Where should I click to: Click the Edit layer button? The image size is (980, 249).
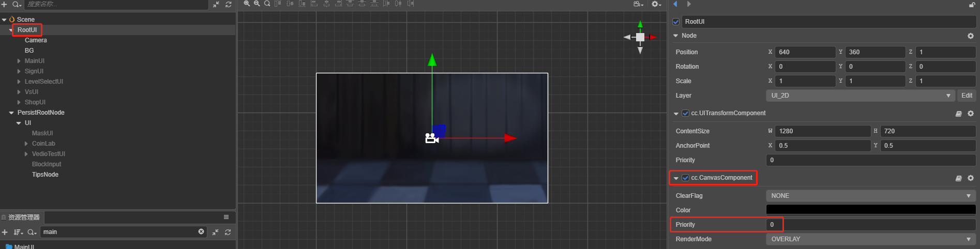[x=967, y=96]
